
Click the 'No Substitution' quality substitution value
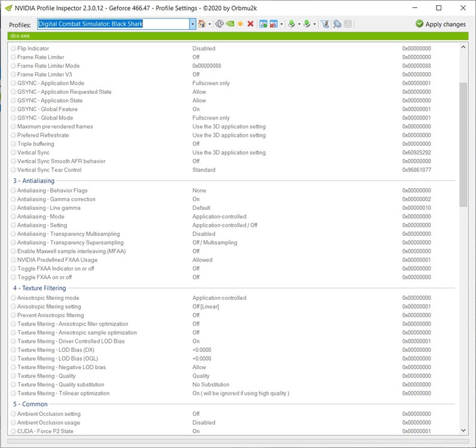(210, 385)
